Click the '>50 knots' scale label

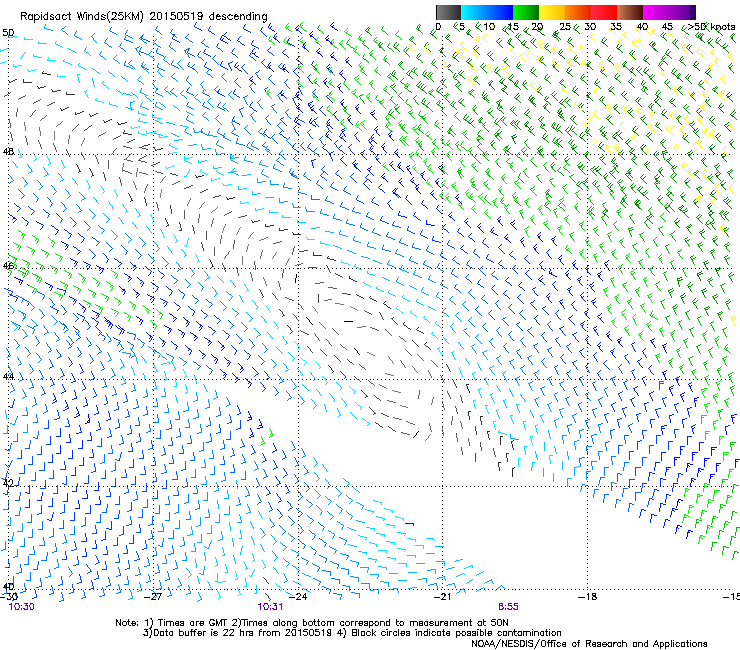[711, 27]
